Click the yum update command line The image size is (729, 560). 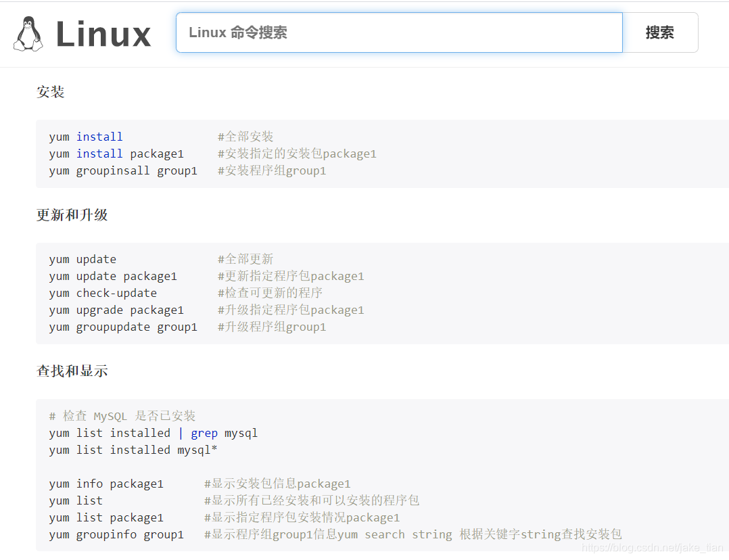point(83,259)
